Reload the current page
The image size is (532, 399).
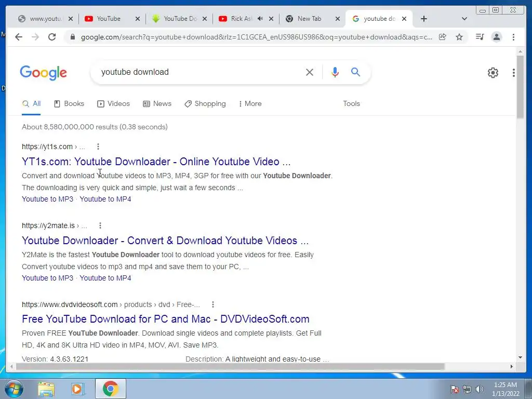pyautogui.click(x=52, y=37)
